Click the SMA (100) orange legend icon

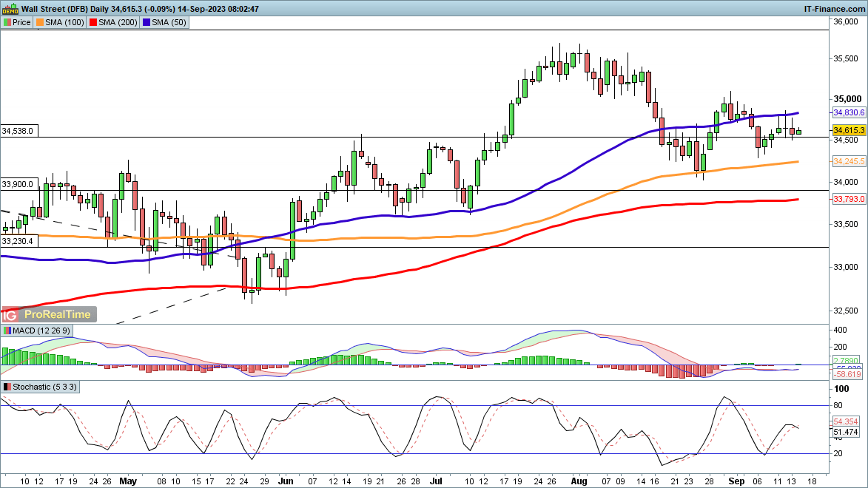point(39,22)
